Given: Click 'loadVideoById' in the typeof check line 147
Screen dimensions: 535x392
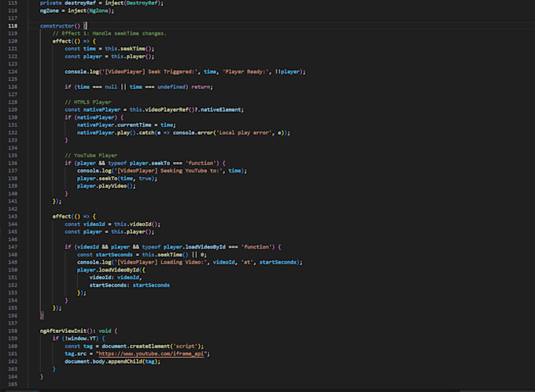Looking at the screenshot, I should point(205,247).
